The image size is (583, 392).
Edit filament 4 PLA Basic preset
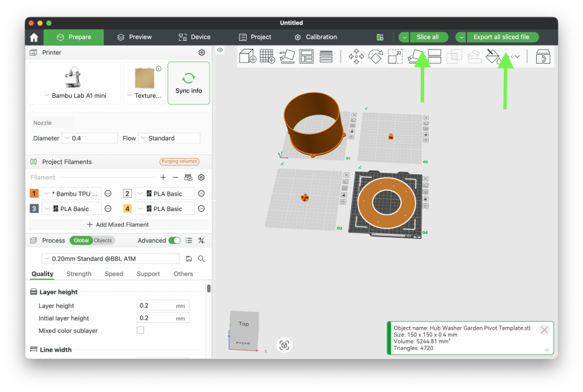[x=201, y=208]
